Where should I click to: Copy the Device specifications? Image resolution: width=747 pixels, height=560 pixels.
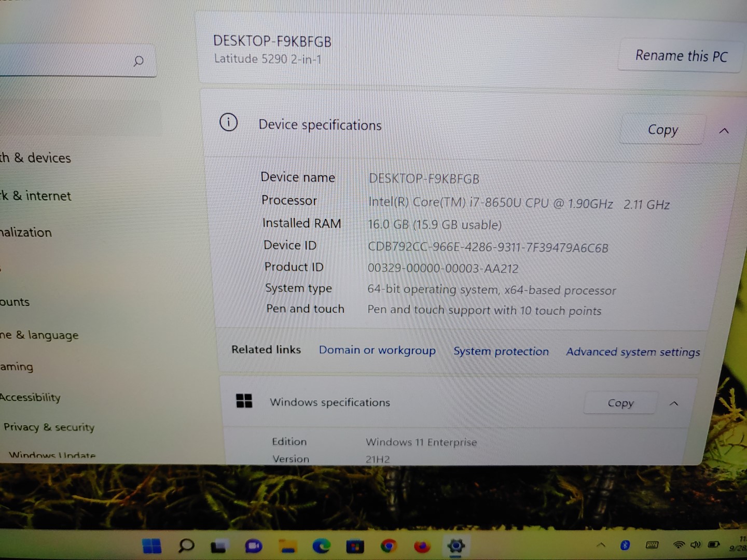click(x=663, y=130)
